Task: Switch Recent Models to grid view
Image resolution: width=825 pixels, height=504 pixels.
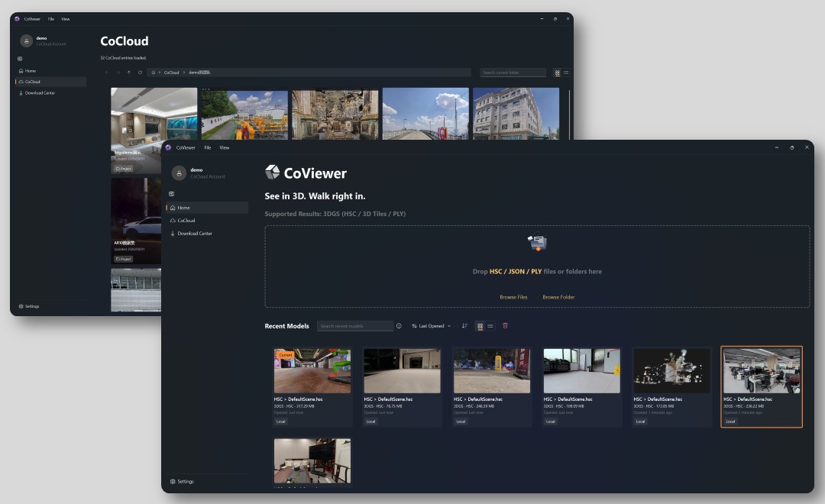Action: (480, 326)
